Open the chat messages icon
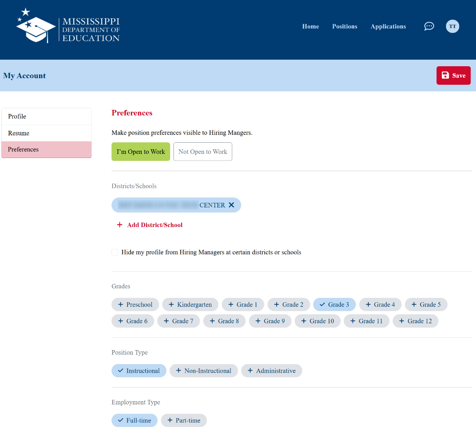The width and height of the screenshot is (476, 448). coord(429,26)
